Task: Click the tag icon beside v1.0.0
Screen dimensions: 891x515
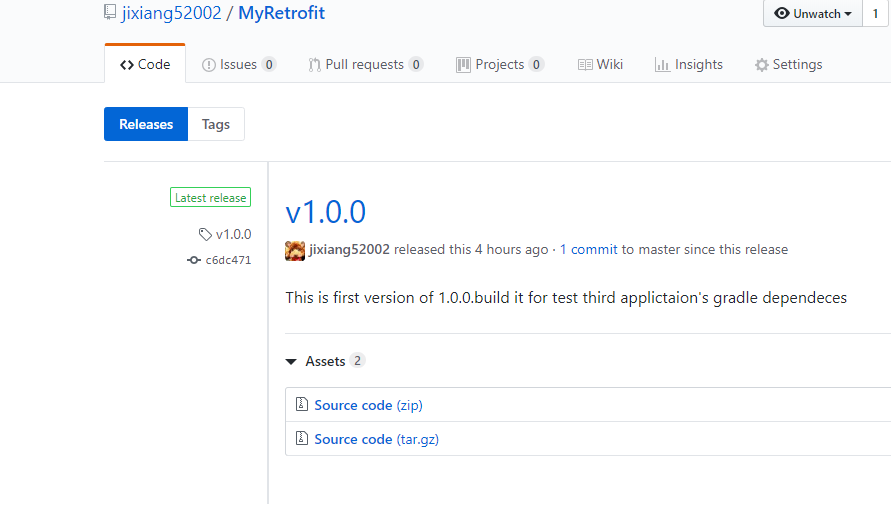Action: [x=205, y=234]
